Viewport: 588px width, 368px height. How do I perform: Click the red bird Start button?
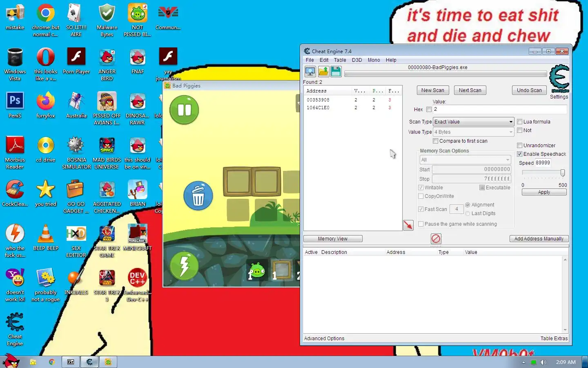pos(11,361)
